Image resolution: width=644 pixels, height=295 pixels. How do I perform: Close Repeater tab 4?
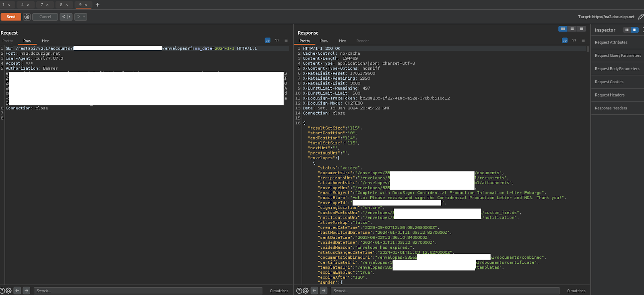click(x=28, y=5)
